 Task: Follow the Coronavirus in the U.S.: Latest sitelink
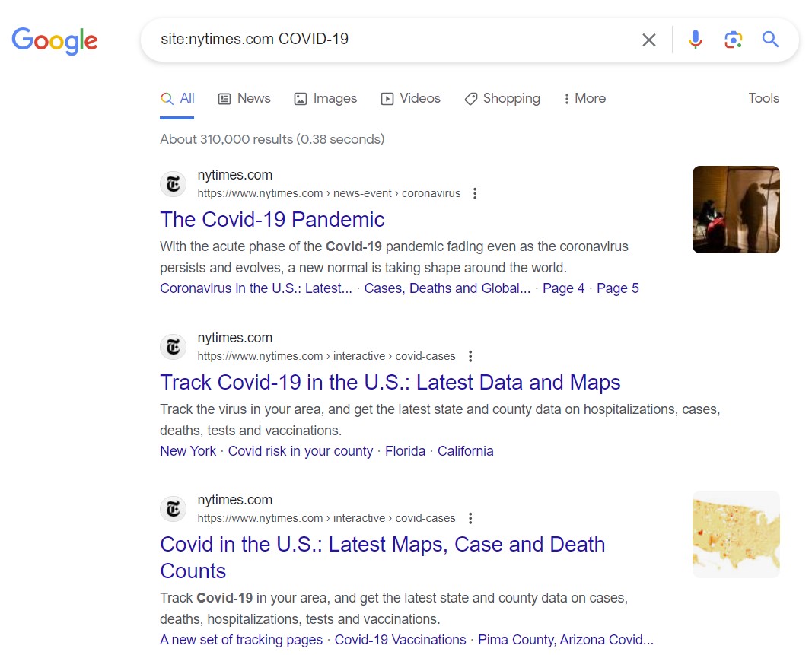pos(256,288)
